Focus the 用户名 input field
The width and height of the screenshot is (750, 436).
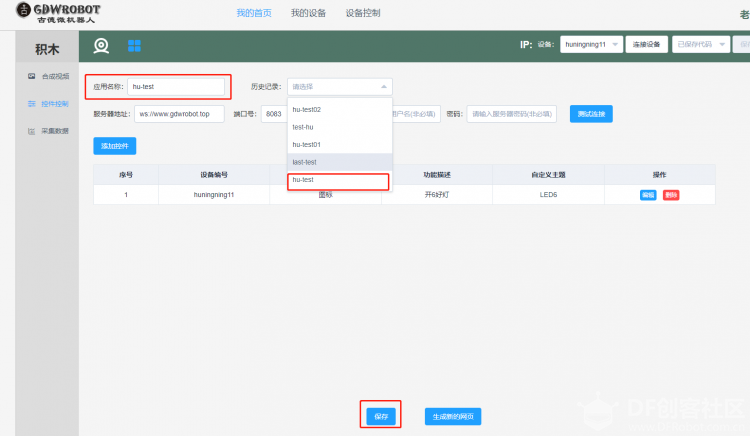(416, 114)
